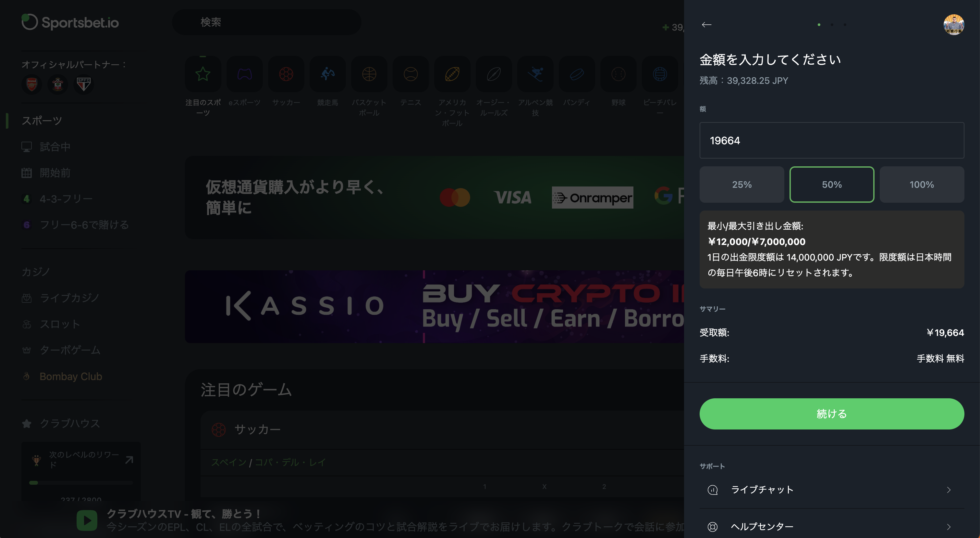Click the green 続ける button
980x538 pixels.
(832, 414)
